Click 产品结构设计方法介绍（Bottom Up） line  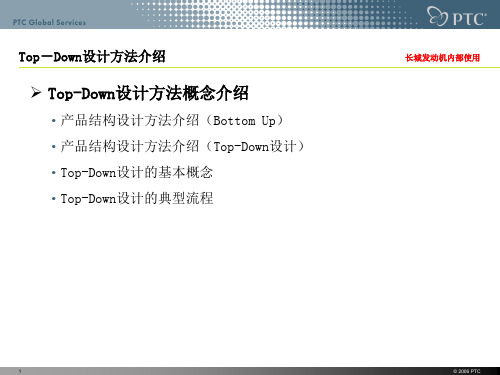[172, 120]
